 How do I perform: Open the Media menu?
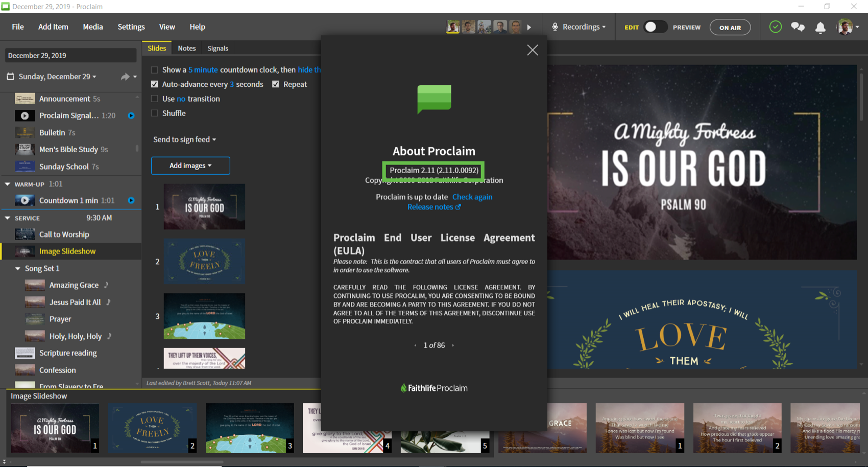point(93,27)
